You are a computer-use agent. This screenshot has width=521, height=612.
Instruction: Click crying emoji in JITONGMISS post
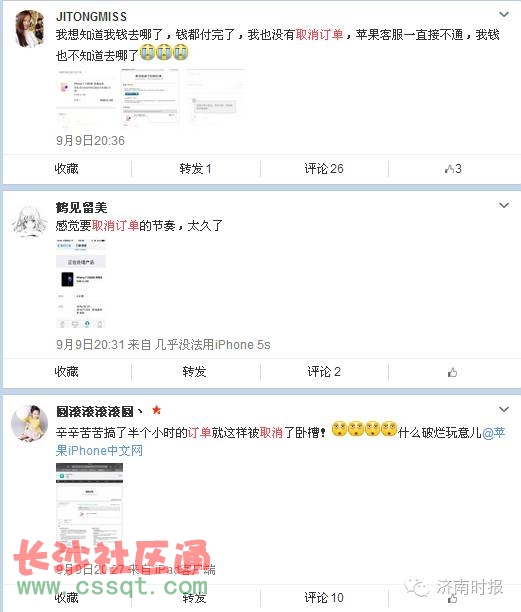point(164,53)
